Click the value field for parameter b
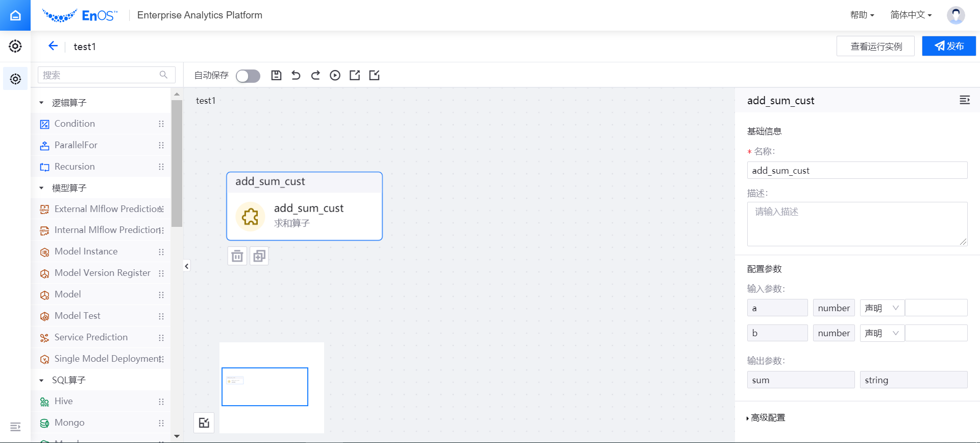980x443 pixels. (936, 333)
